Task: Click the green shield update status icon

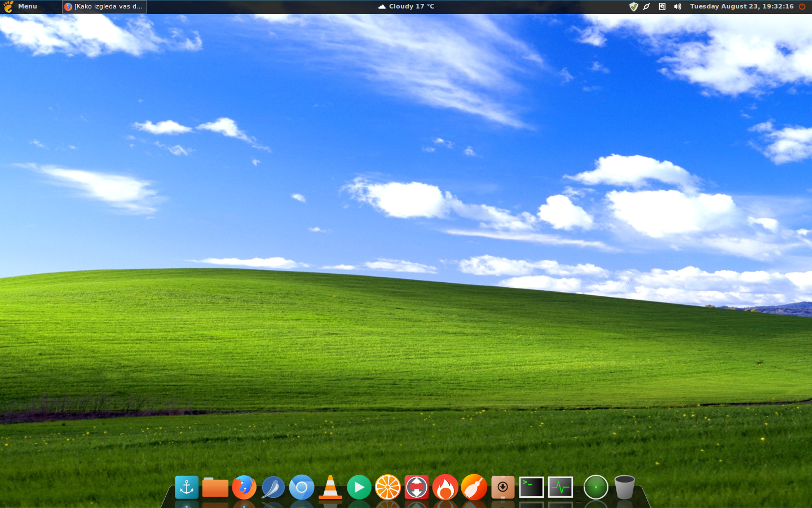Action: (x=633, y=7)
